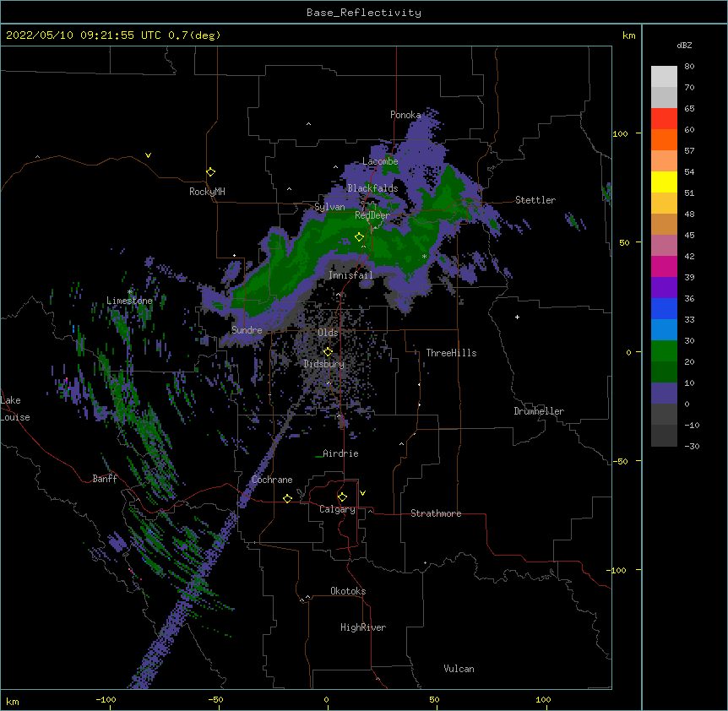Screen dimensions: 728x711
Task: Click the yellow v marker northeast of Calgary
Action: [362, 493]
